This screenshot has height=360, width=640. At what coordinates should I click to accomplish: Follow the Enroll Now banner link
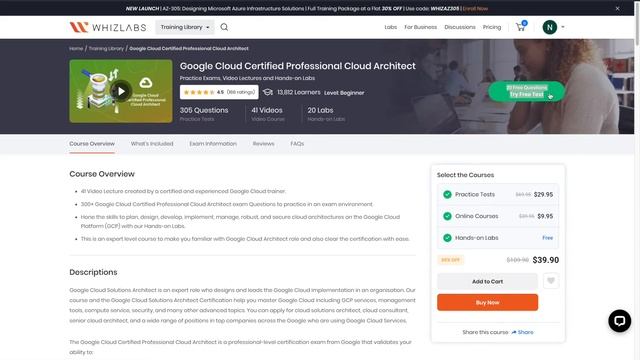click(x=476, y=8)
